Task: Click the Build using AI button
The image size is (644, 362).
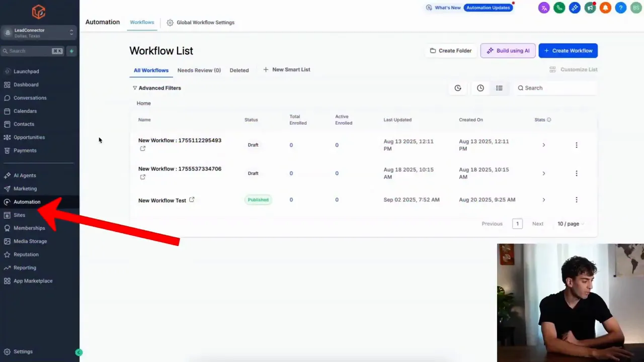Action: point(508,50)
